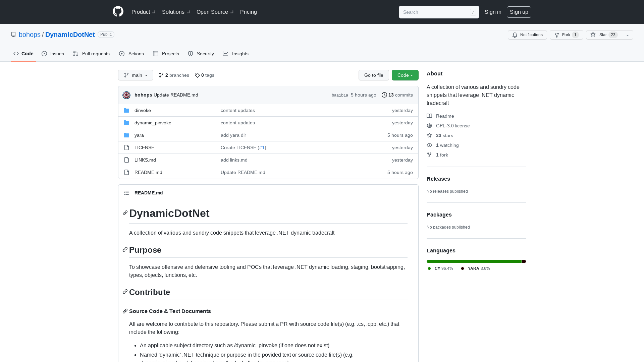
Task: Open the main branch dropdown
Action: 136,75
